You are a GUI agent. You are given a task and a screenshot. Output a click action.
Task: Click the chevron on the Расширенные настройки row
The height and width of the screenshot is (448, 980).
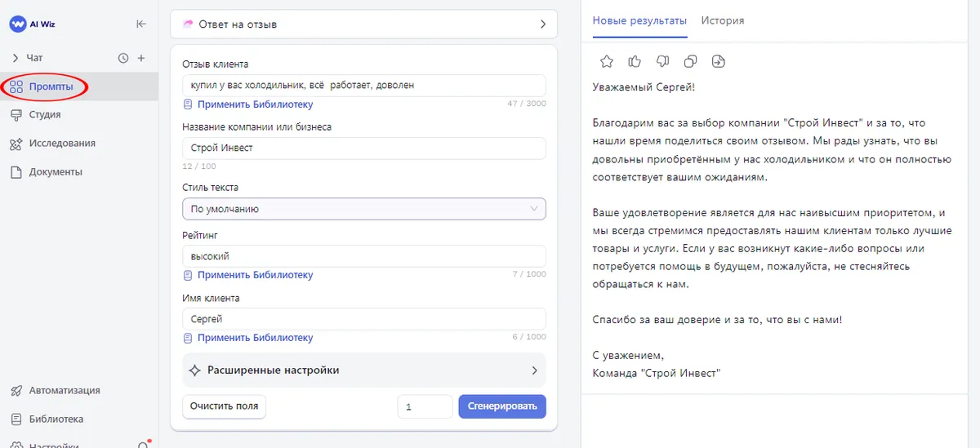tap(535, 370)
